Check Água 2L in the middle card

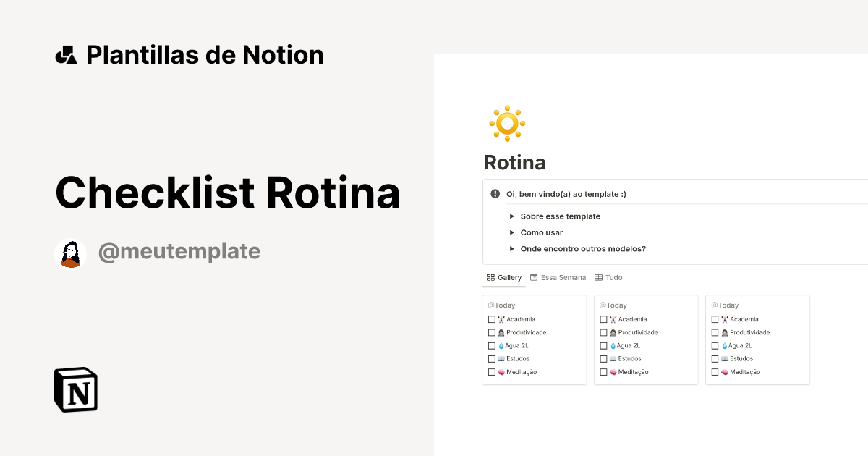click(x=603, y=345)
